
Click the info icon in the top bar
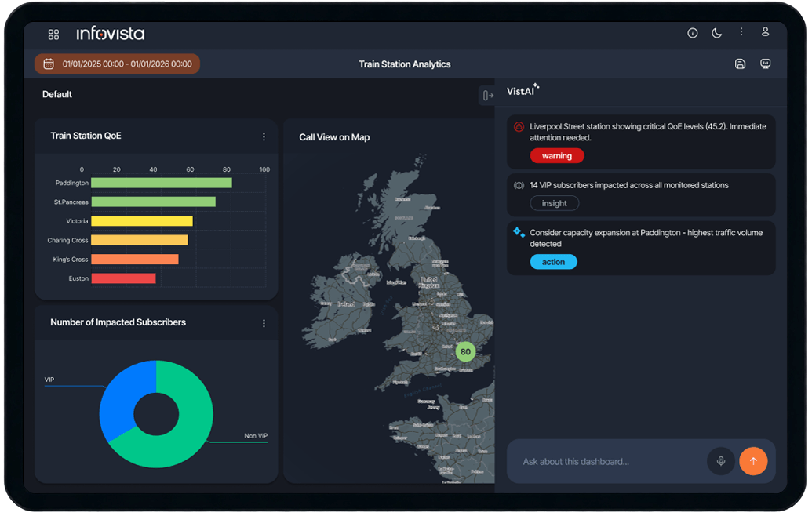(692, 33)
